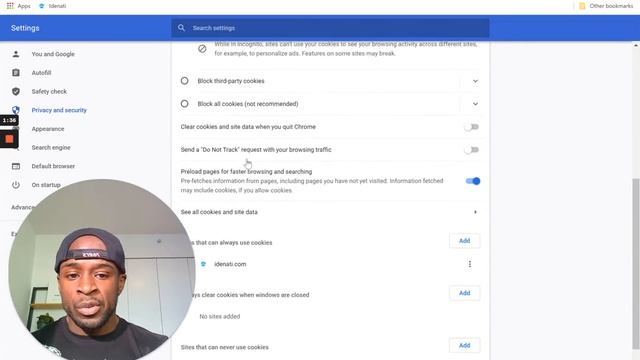Open Autofill settings section
Viewport: 640px width, 360px height.
point(41,73)
